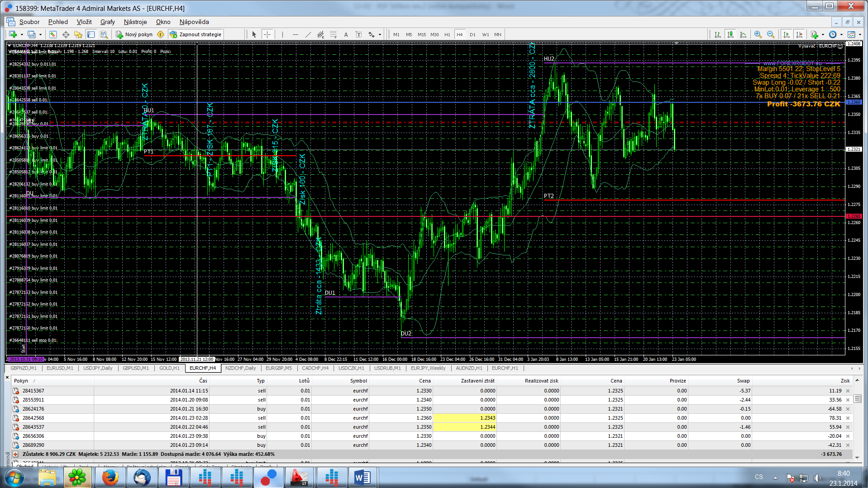The height and width of the screenshot is (488, 868).
Task: Switch chart to bar chart style
Action: [717, 34]
